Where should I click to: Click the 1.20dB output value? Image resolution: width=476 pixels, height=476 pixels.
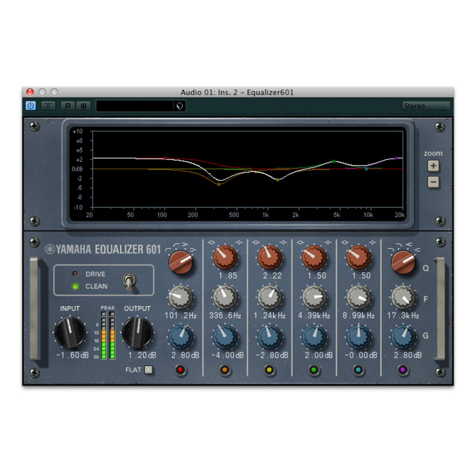(142, 355)
